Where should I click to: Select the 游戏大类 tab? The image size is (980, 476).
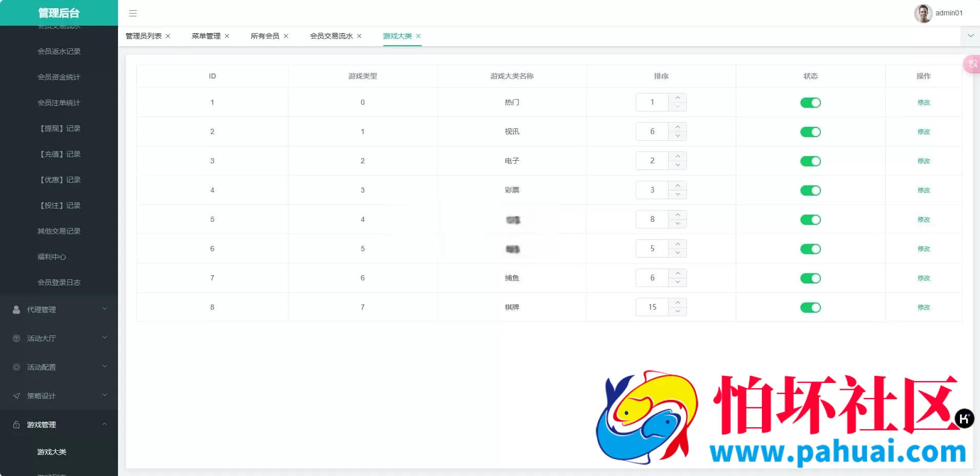[x=398, y=36]
